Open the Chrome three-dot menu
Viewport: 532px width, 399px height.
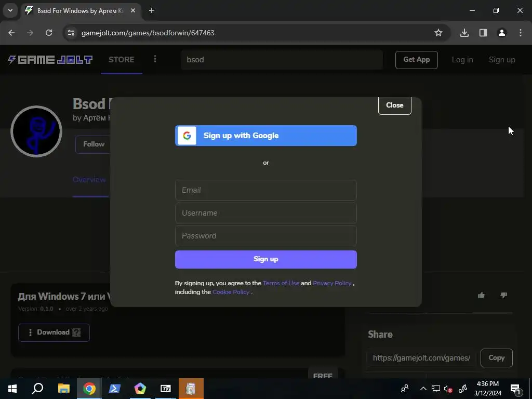(x=521, y=33)
